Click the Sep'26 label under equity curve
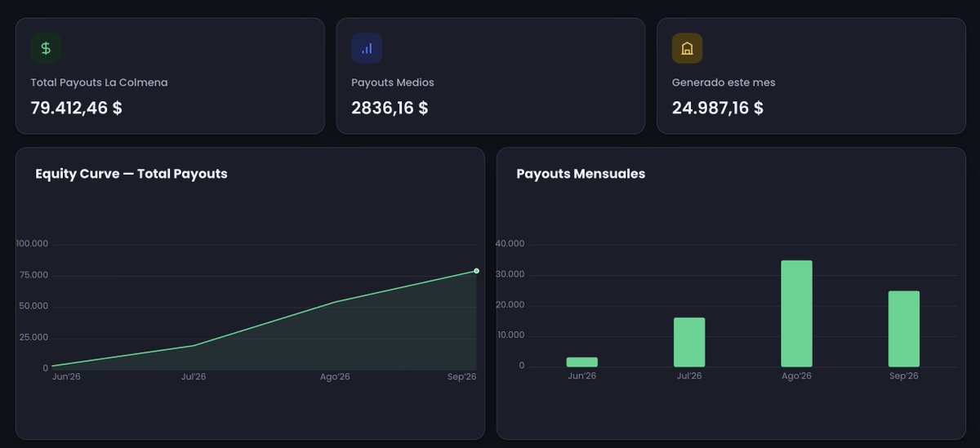Viewport: 980px width, 448px height. (x=461, y=376)
